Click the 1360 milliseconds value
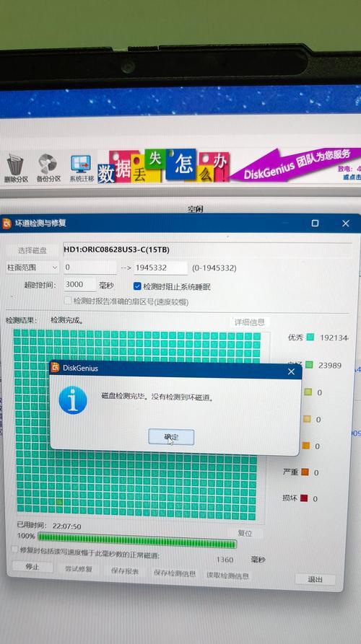This screenshot has width=361, height=644. [225, 560]
